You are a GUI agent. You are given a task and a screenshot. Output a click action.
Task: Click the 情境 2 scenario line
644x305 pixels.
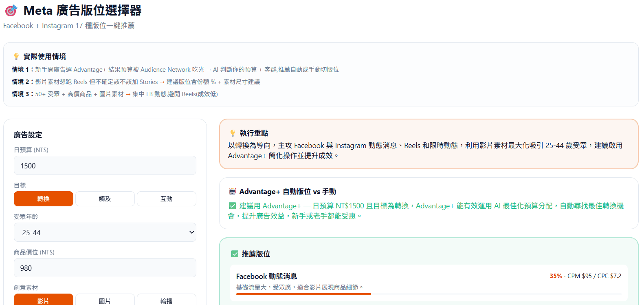pos(136,82)
